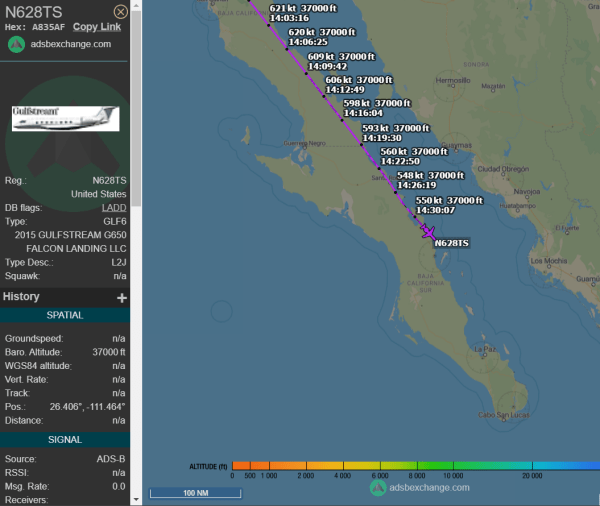
Task: Click the N628TS callsign label on map
Action: [x=452, y=243]
